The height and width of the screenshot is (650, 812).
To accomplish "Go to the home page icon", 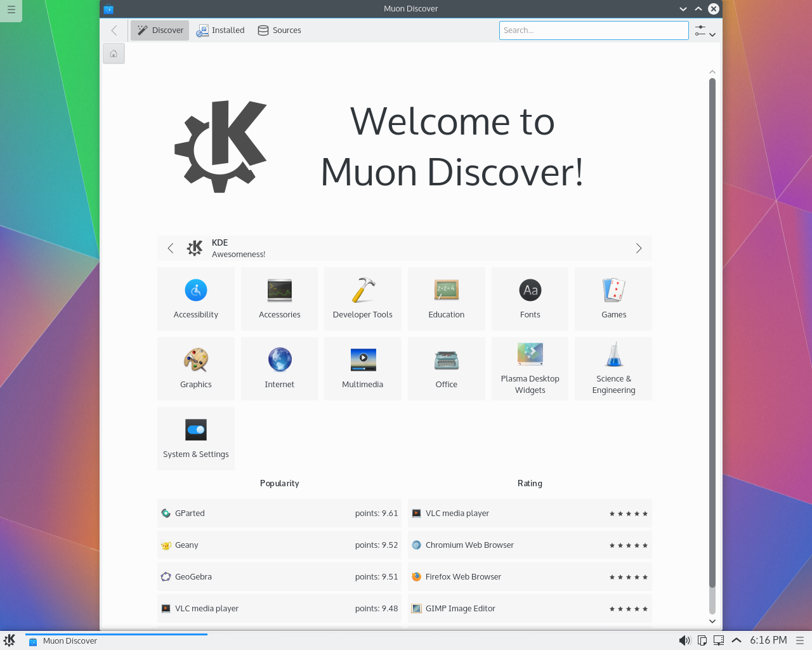I will point(114,54).
